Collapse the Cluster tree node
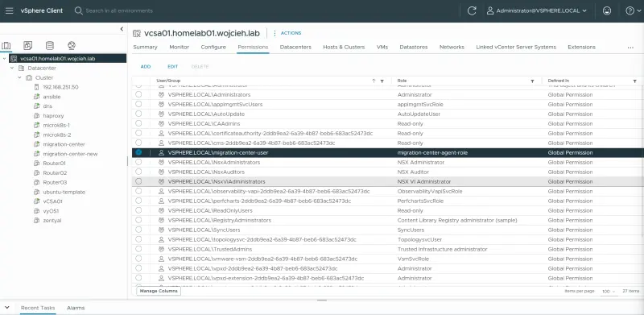644x315 pixels. click(19, 77)
